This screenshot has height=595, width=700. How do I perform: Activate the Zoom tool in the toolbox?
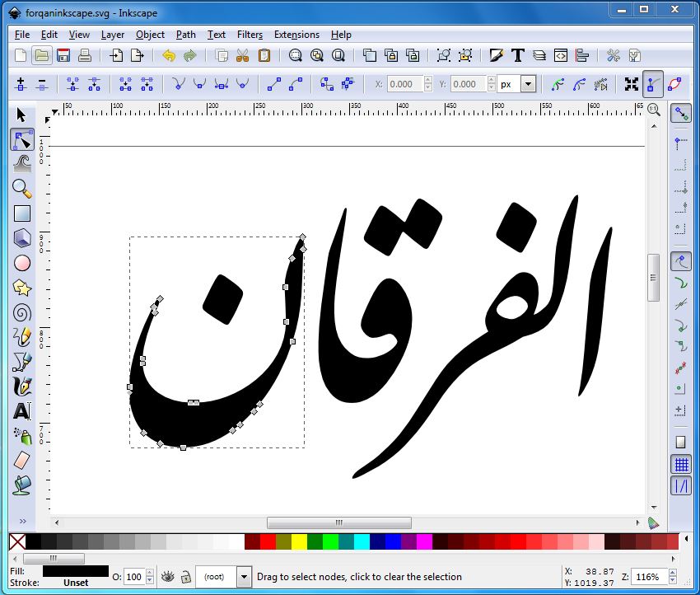point(22,188)
